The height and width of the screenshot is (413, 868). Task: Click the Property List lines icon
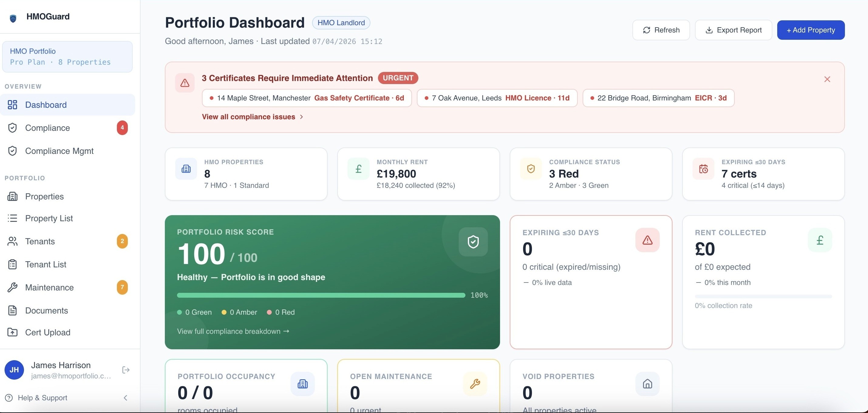(x=12, y=218)
